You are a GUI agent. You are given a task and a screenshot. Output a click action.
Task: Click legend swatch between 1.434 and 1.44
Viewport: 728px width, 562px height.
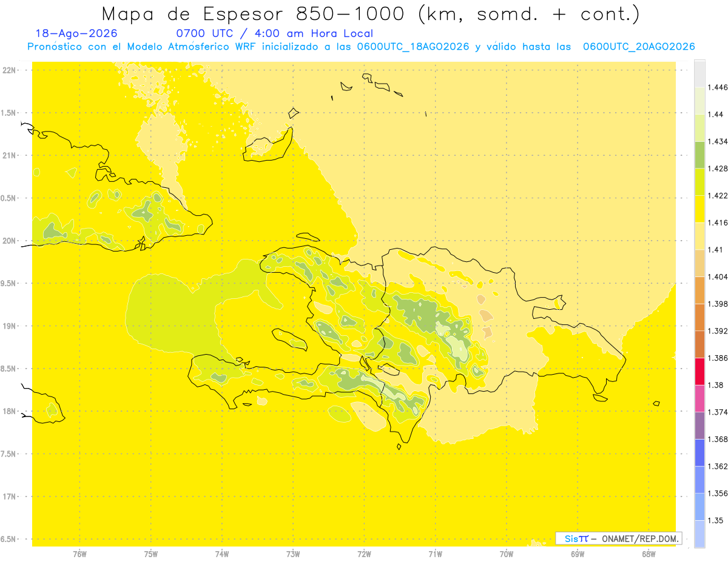700,128
